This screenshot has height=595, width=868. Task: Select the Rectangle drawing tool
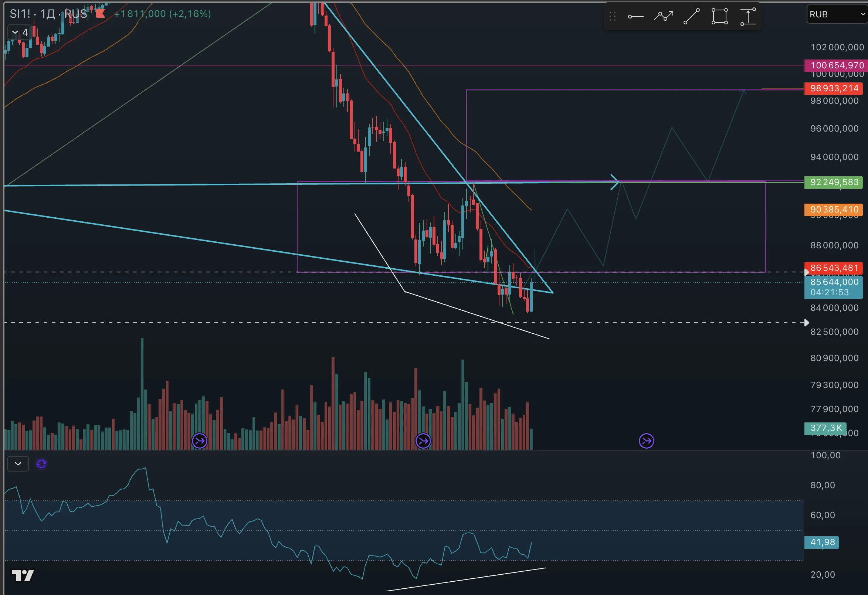click(x=719, y=16)
